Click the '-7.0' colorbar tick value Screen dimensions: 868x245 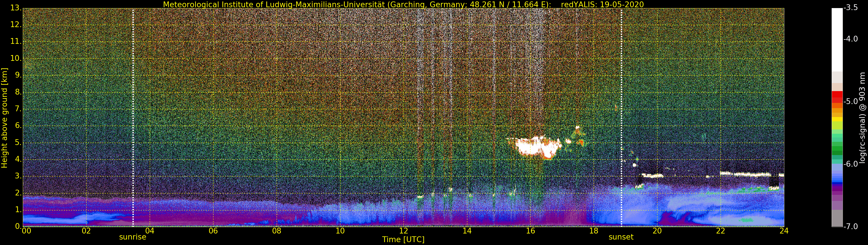point(851,227)
